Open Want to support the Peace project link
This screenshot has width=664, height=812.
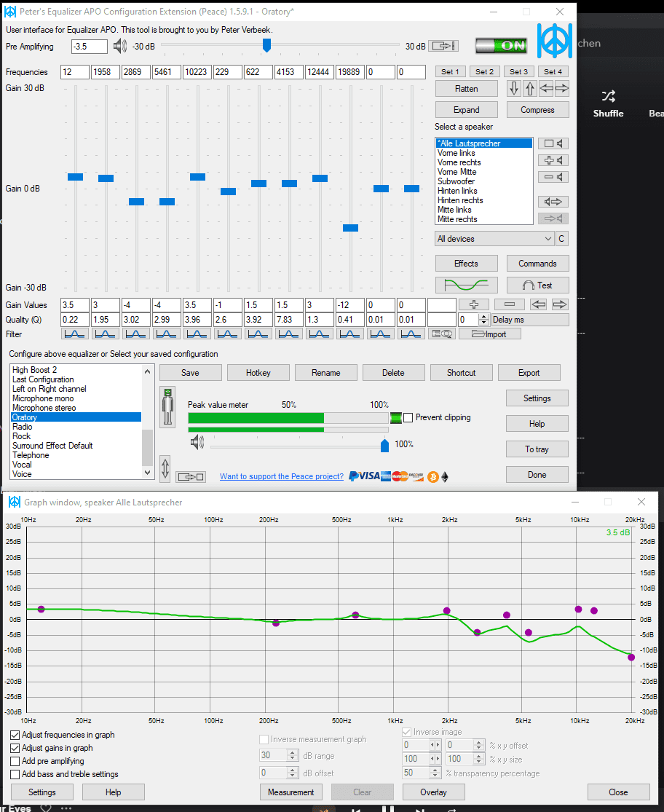click(282, 476)
